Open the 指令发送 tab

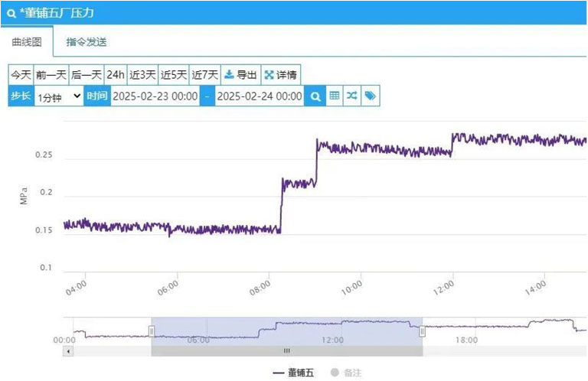click(x=87, y=41)
